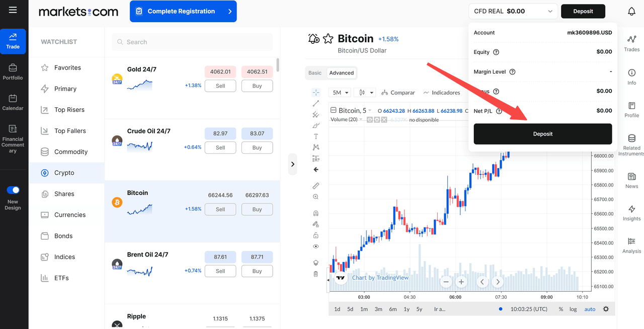Open the Insights side panel
Screen dimensions: 644x329
(x=632, y=213)
